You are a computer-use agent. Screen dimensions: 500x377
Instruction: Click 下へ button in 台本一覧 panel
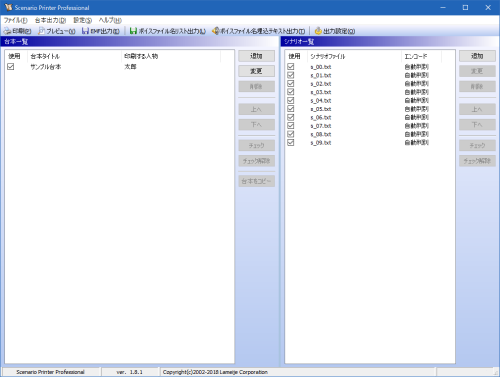256,125
